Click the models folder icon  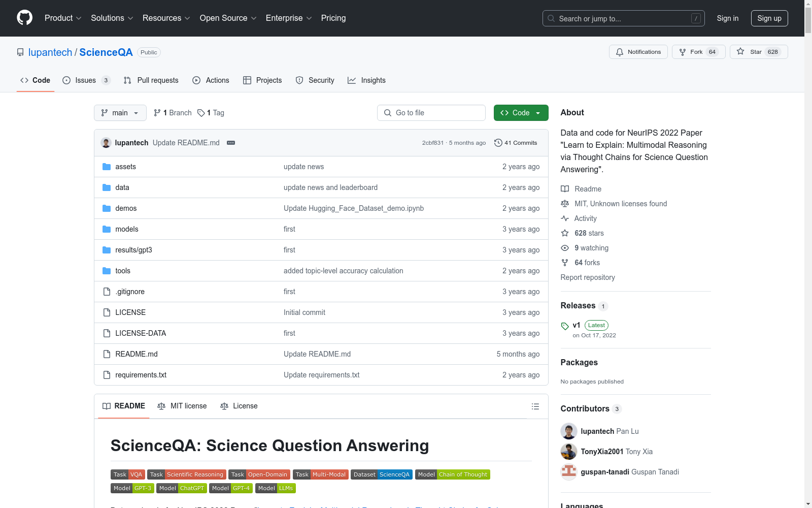click(x=107, y=229)
